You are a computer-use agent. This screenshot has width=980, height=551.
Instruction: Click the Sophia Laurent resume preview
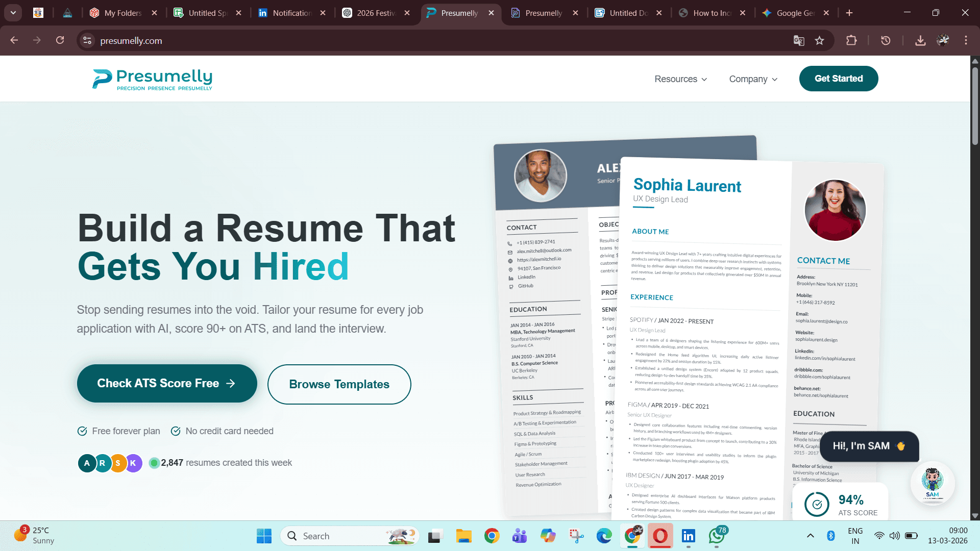coord(748,339)
